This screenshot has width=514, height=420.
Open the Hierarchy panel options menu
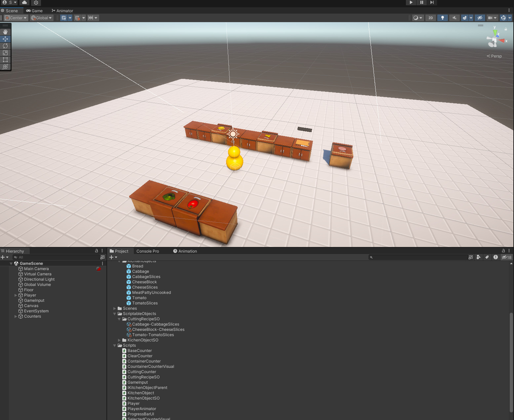102,251
